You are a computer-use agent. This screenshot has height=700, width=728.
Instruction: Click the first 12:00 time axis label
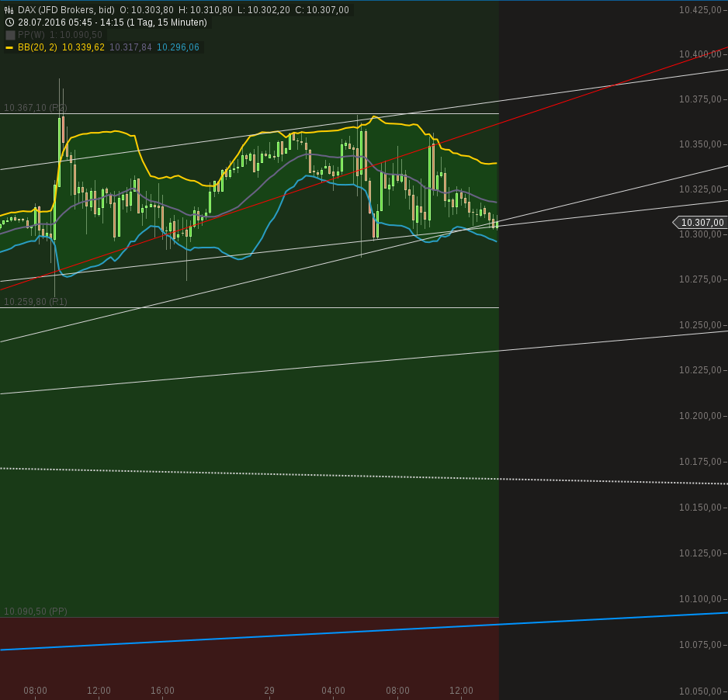tap(99, 690)
